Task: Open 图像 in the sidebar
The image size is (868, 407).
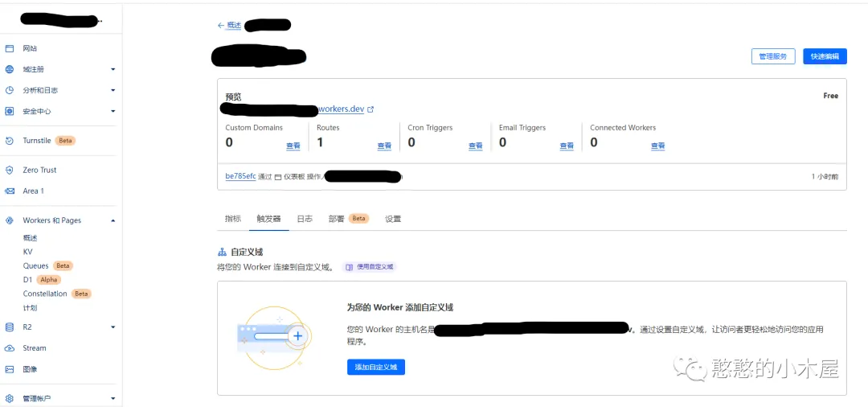Action: pyautogui.click(x=30, y=369)
